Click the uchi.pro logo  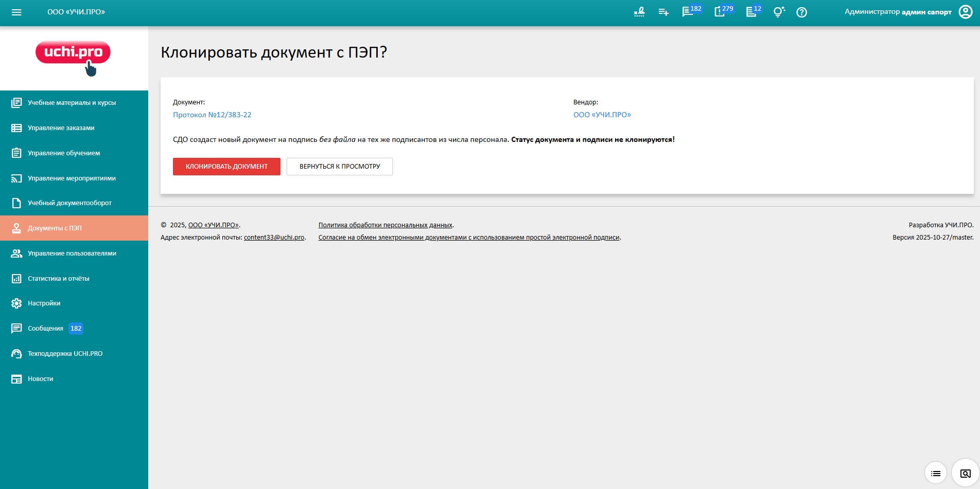coord(73,58)
